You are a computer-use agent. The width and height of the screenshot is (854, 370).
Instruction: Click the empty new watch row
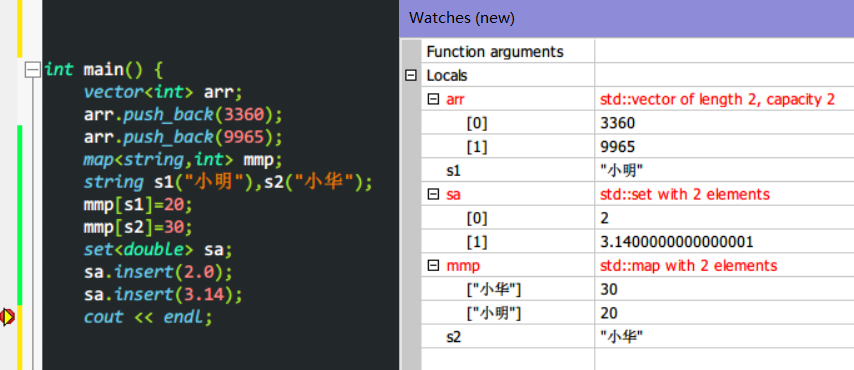[637, 359]
